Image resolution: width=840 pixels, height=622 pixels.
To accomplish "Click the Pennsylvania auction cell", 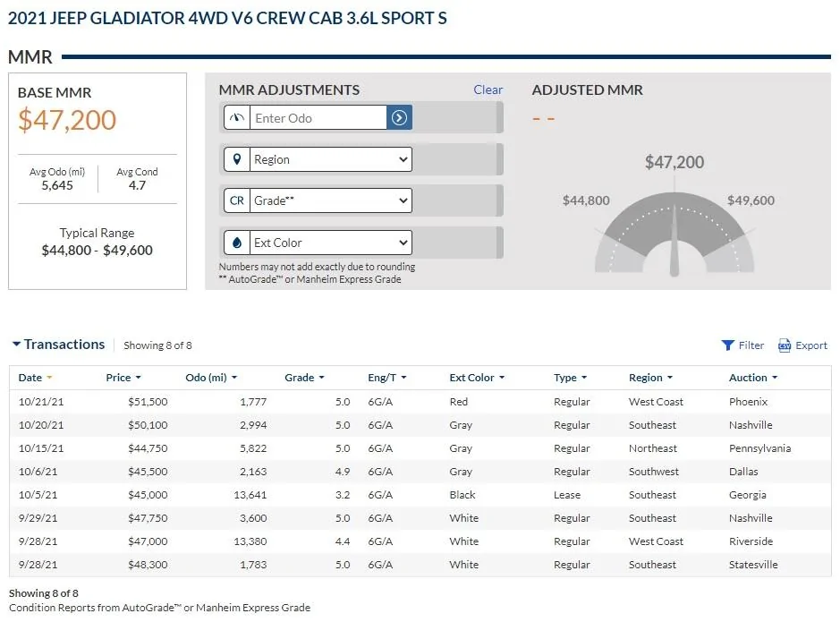I will pos(759,448).
